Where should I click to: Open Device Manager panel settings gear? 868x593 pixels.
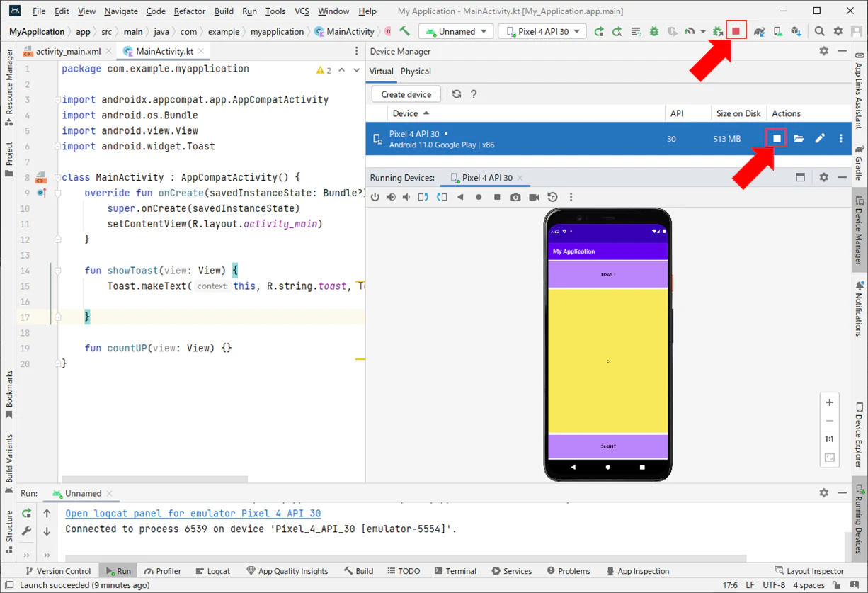(823, 51)
